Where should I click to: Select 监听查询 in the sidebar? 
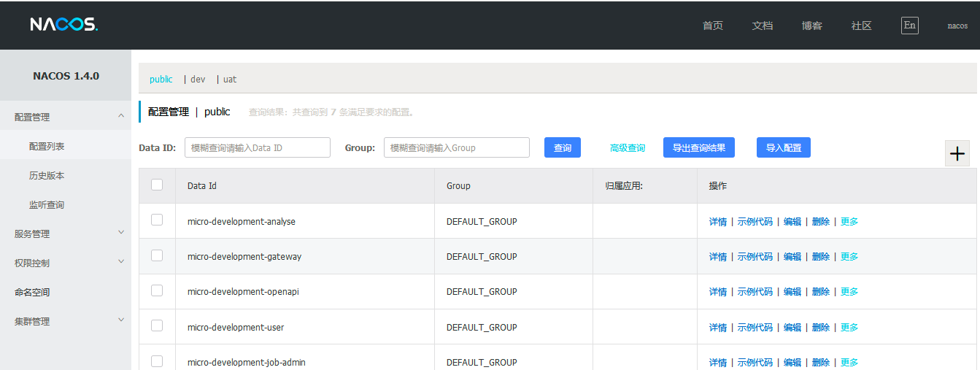point(66,204)
